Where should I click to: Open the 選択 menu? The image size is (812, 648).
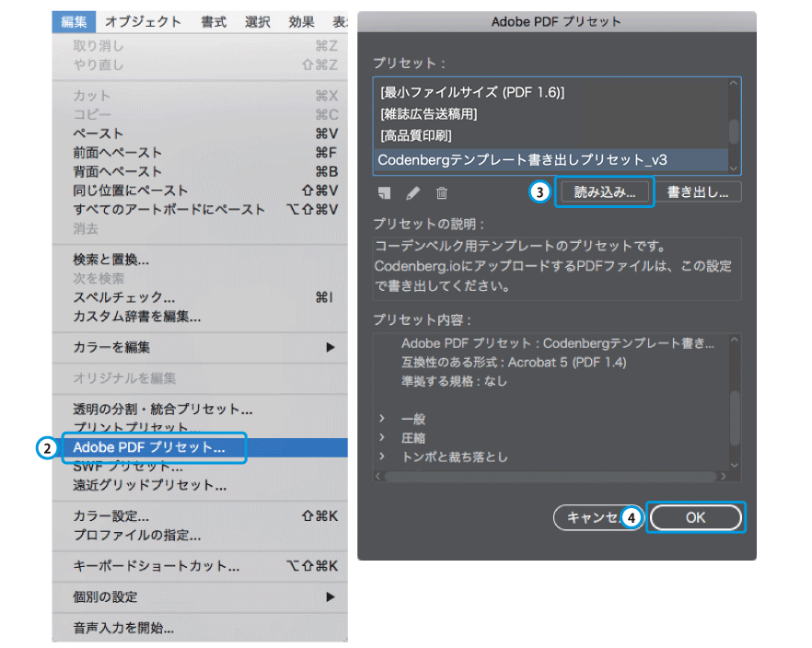(258, 22)
